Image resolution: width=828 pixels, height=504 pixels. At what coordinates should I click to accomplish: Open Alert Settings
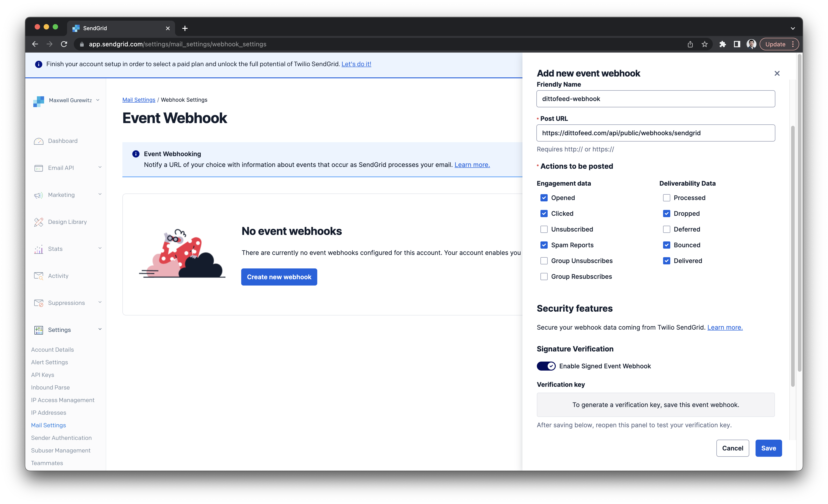pyautogui.click(x=49, y=362)
